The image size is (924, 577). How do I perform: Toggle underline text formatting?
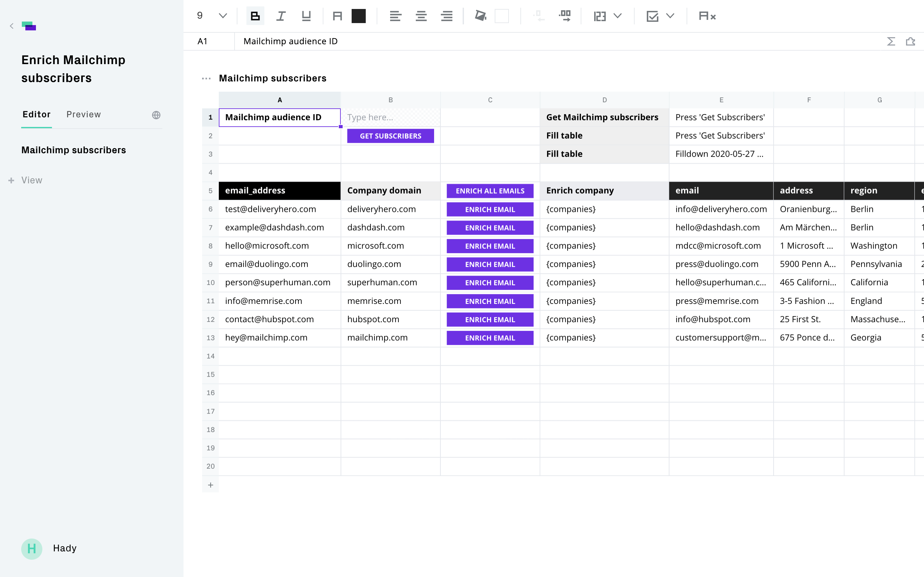[x=306, y=16]
